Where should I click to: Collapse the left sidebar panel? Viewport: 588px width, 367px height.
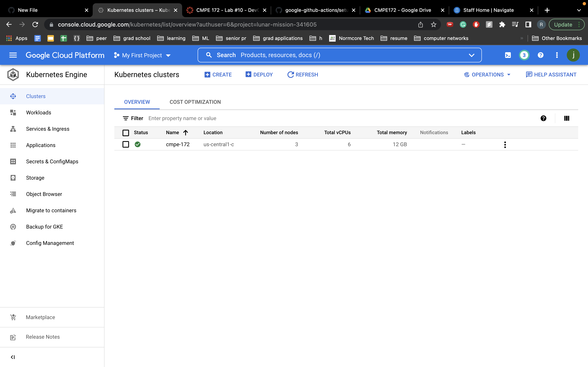pos(13,357)
